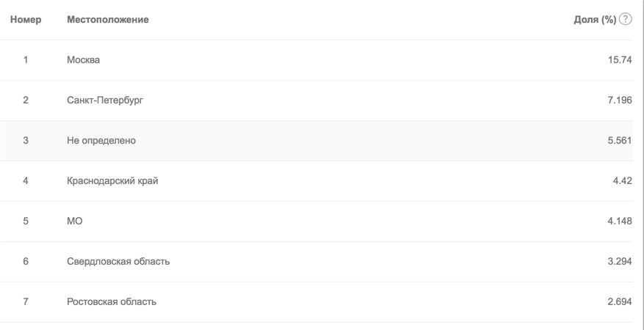Screen dimensions: 644x330
Task: Click the help icon beside Доля (%)
Action: (x=625, y=19)
